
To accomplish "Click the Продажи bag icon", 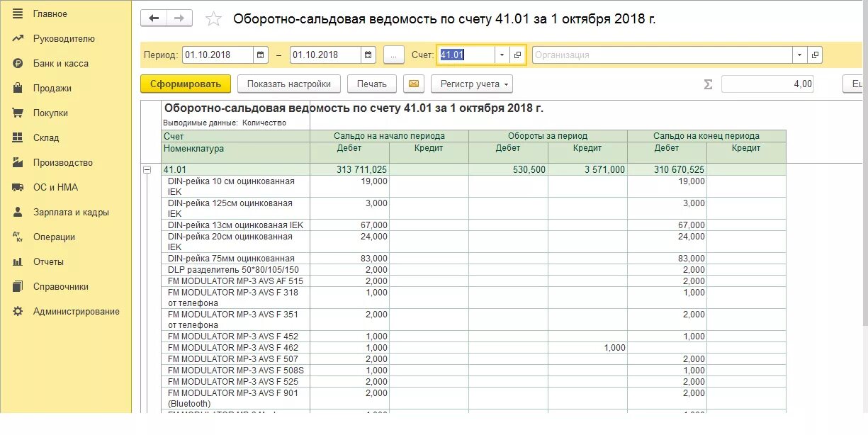I will pos(18,89).
